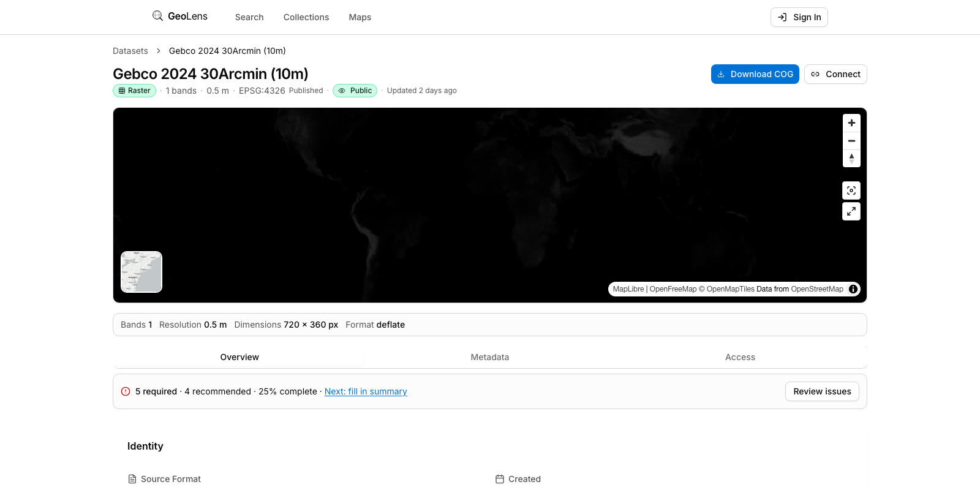This screenshot has height=490, width=980.
Task: Select the Overview tab
Action: [239, 357]
